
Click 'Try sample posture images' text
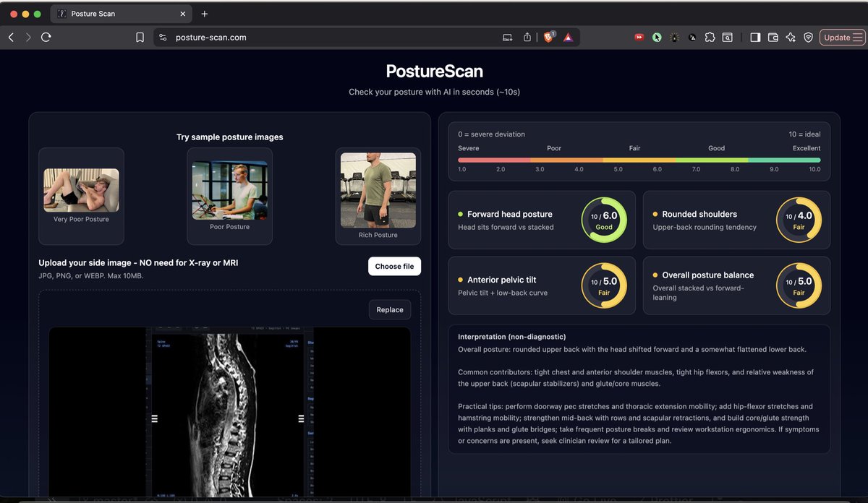[x=230, y=137]
